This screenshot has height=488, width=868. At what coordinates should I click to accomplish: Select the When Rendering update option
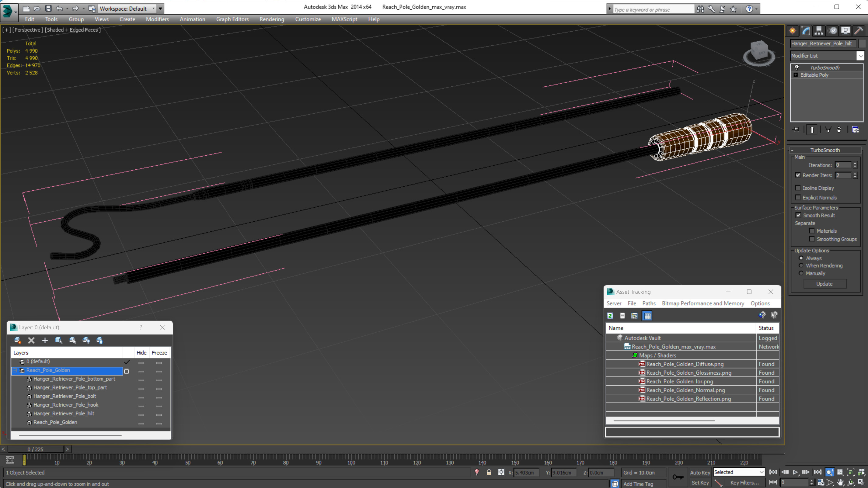(801, 265)
